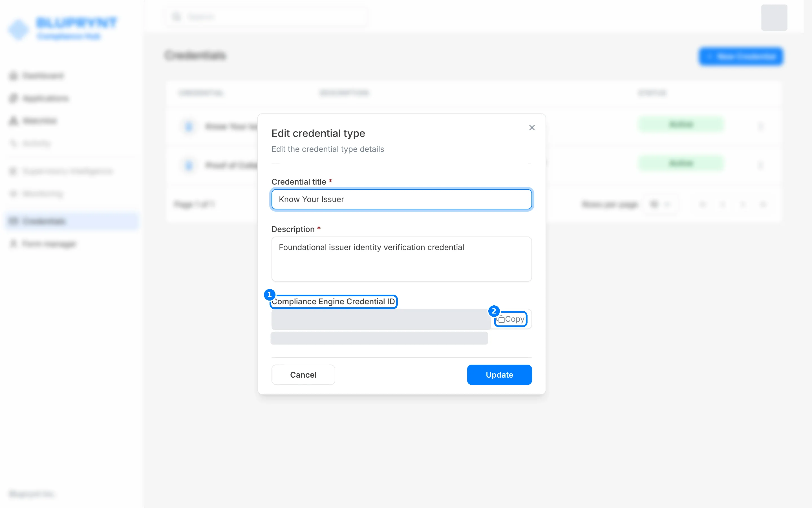
Task: Click the 'Edit the credential type details' subtitle
Action: (328, 149)
